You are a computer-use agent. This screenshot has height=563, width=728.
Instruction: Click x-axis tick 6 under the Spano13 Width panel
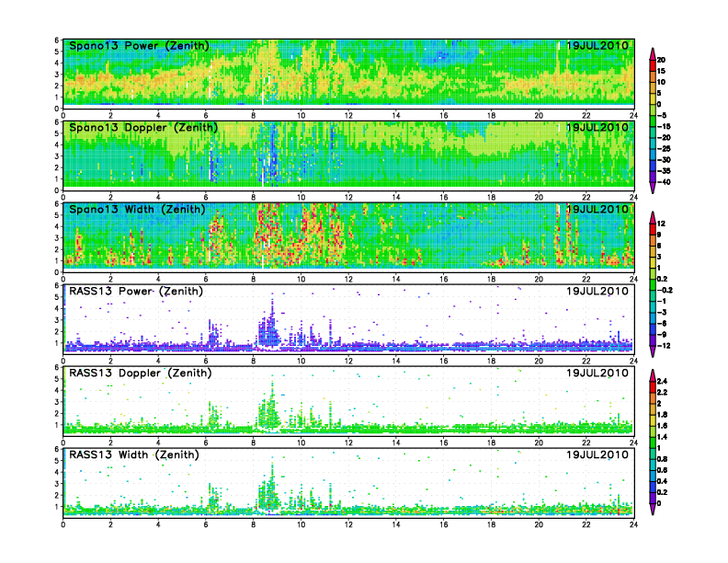click(206, 279)
